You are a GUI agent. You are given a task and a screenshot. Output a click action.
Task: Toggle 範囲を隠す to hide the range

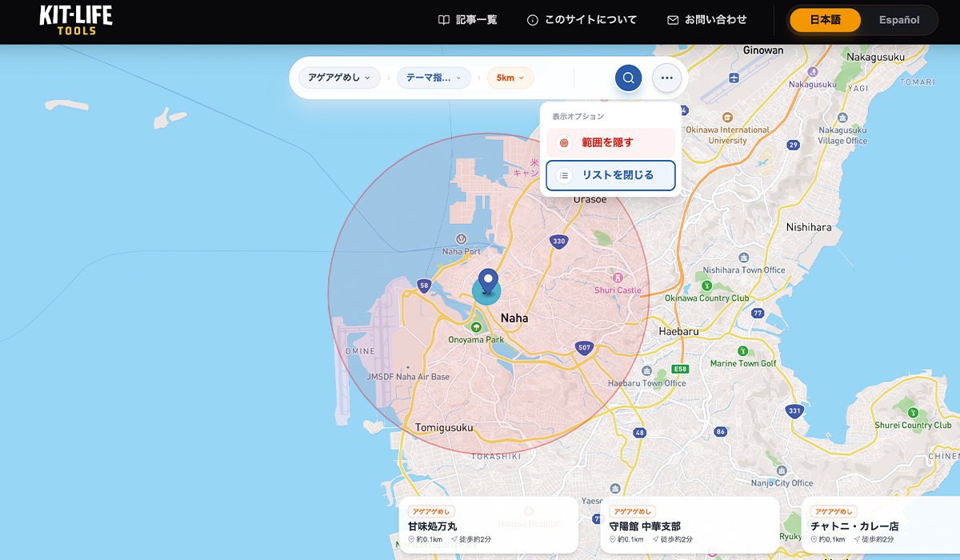tap(610, 142)
